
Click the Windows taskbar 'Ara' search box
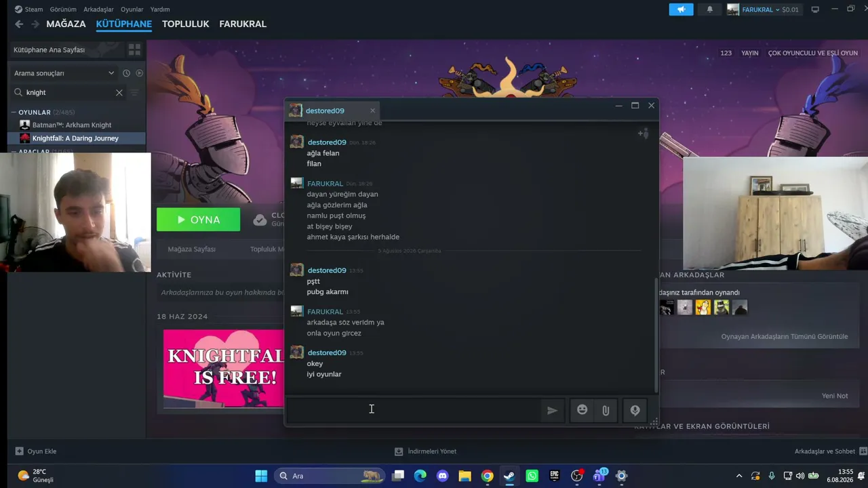[329, 476]
